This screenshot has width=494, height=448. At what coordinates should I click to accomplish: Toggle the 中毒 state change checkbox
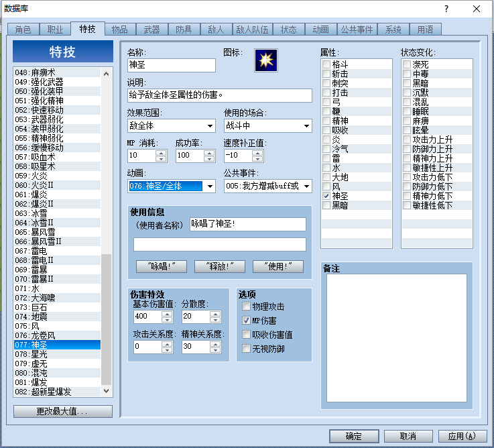point(407,74)
